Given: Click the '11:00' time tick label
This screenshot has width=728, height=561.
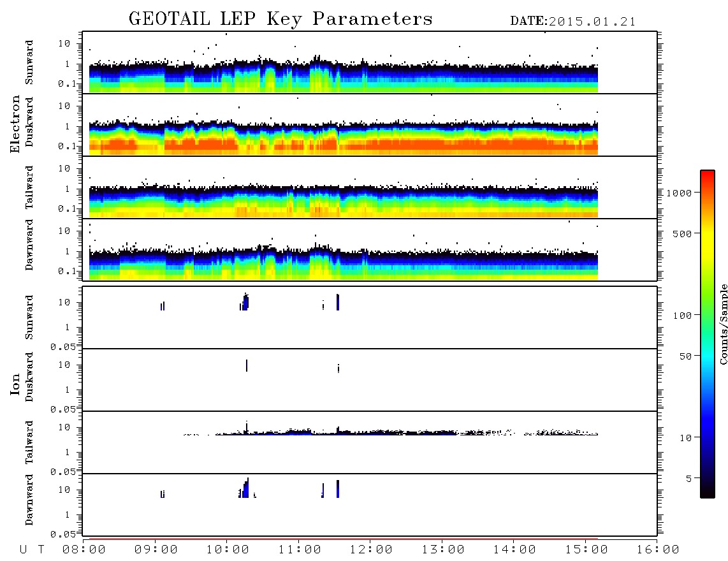Looking at the screenshot, I should [300, 550].
